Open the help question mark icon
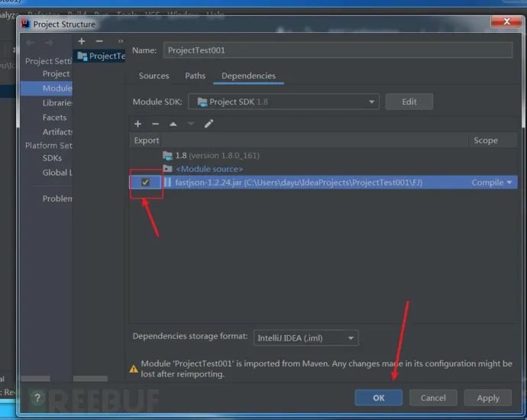 (37, 398)
